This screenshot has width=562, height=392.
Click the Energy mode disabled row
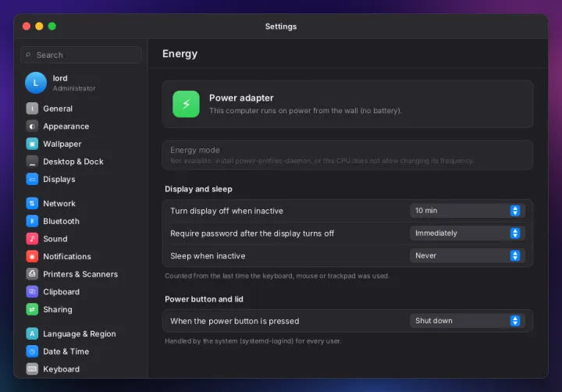pyautogui.click(x=347, y=155)
